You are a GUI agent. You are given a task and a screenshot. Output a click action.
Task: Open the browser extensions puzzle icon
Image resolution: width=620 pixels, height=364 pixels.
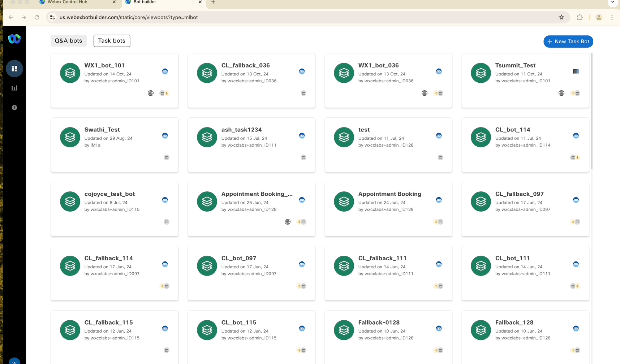(x=580, y=17)
